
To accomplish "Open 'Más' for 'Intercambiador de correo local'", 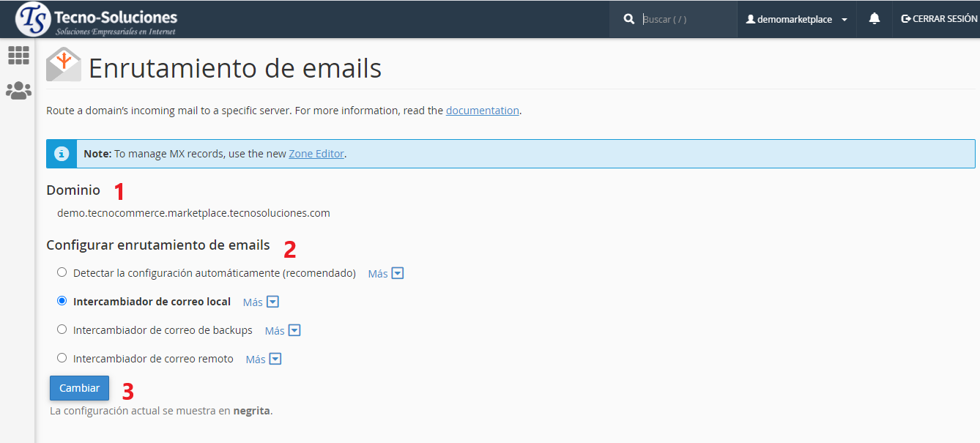I will pyautogui.click(x=261, y=301).
